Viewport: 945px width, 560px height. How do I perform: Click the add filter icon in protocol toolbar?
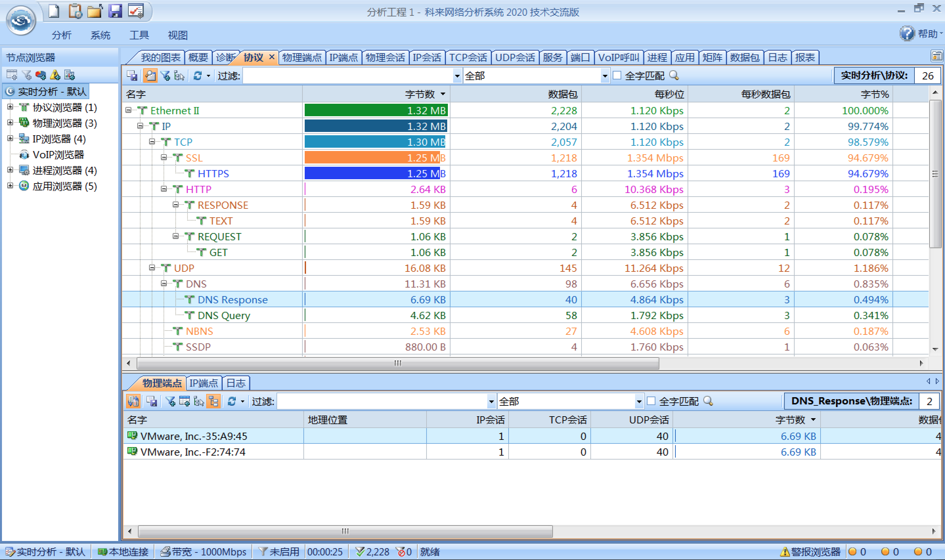(x=165, y=76)
